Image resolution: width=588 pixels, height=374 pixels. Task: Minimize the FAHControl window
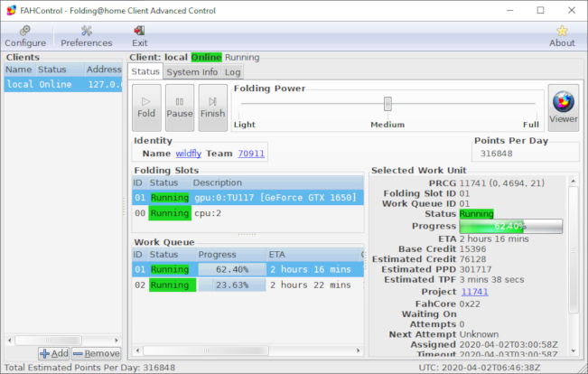click(x=510, y=10)
